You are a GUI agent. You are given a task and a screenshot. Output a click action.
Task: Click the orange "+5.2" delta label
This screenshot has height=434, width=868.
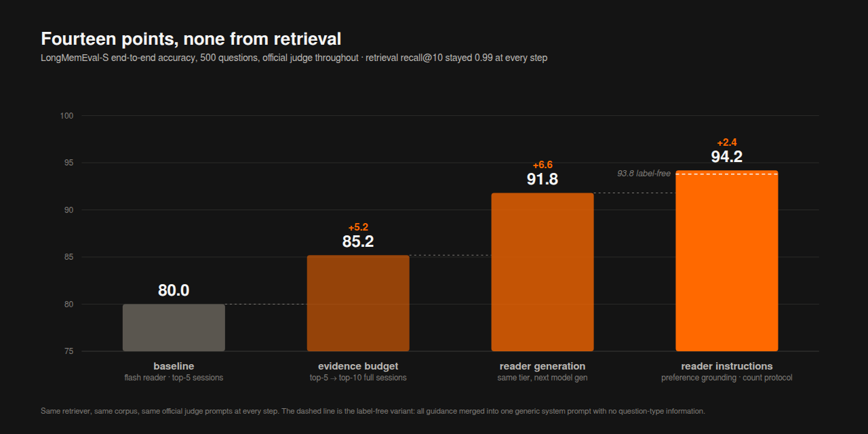pyautogui.click(x=358, y=227)
